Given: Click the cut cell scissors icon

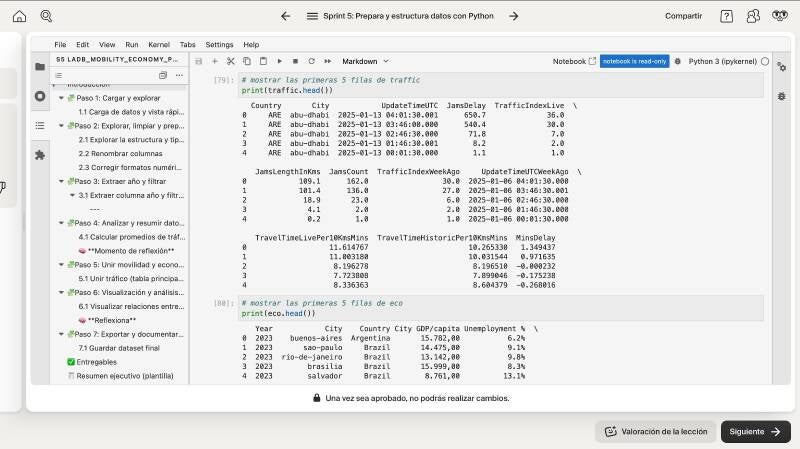Looking at the screenshot, I should click(231, 61).
